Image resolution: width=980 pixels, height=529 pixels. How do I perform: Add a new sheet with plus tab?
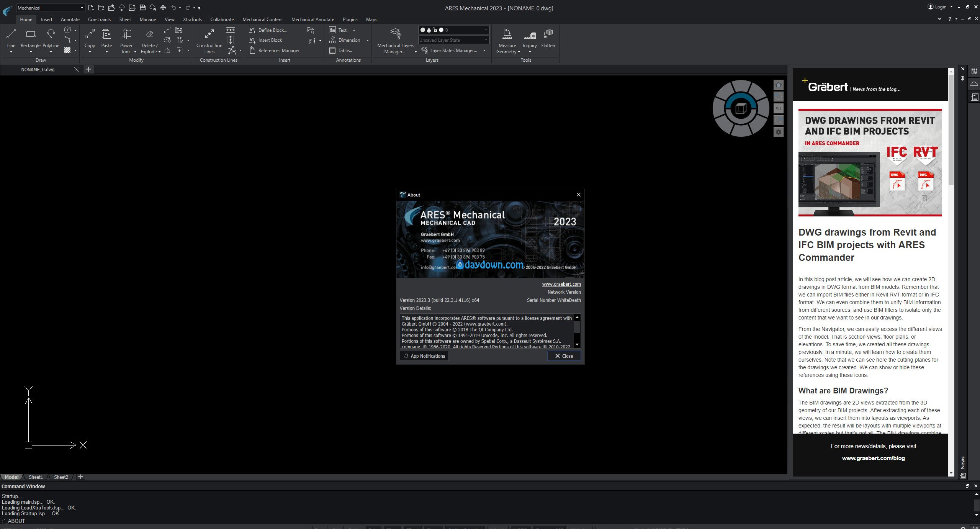click(80, 477)
